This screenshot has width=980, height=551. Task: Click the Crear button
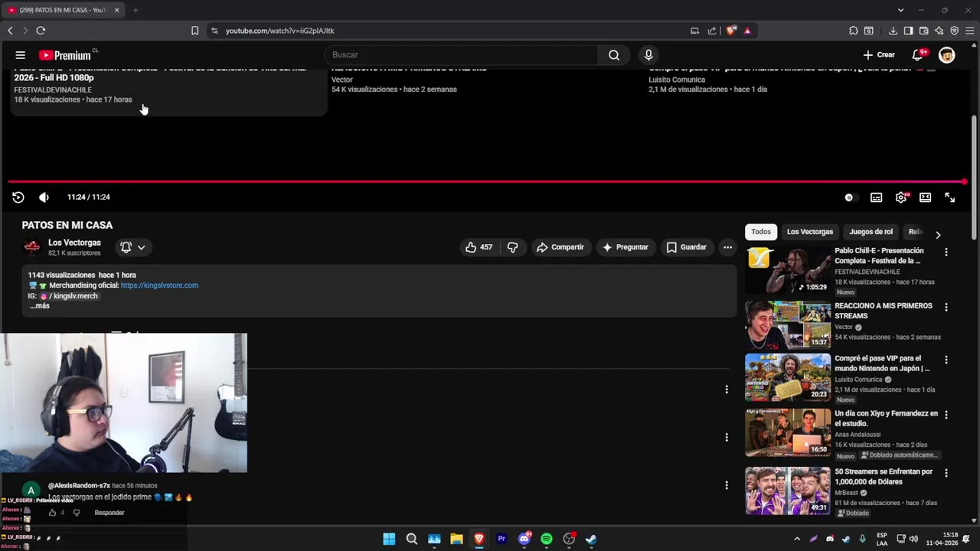click(879, 55)
